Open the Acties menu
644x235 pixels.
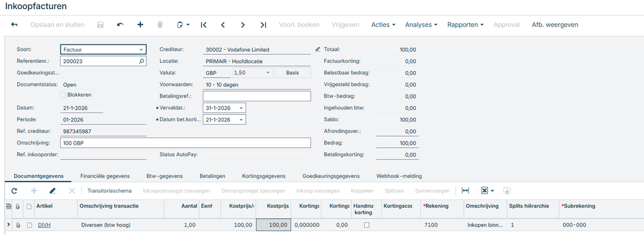pyautogui.click(x=383, y=25)
